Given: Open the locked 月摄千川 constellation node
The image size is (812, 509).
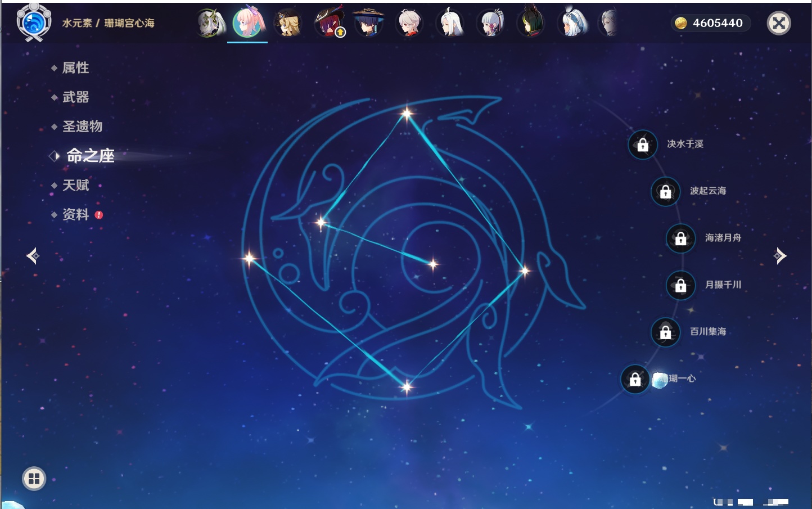Looking at the screenshot, I should click(680, 285).
